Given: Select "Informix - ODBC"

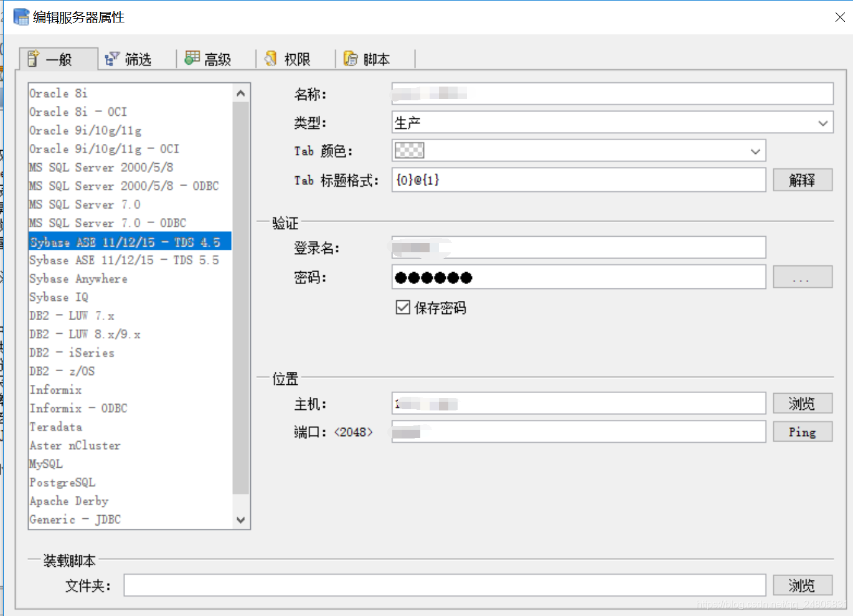Looking at the screenshot, I should tap(130, 408).
